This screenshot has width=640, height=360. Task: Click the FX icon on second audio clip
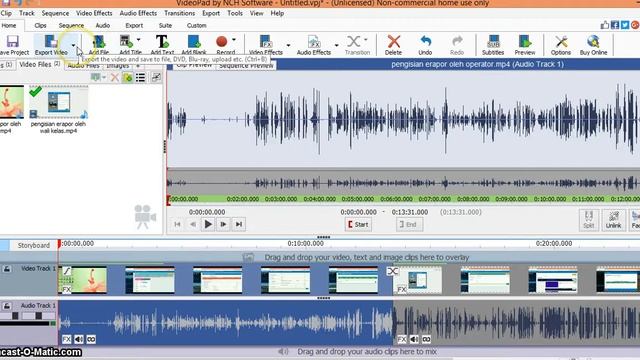402,339
